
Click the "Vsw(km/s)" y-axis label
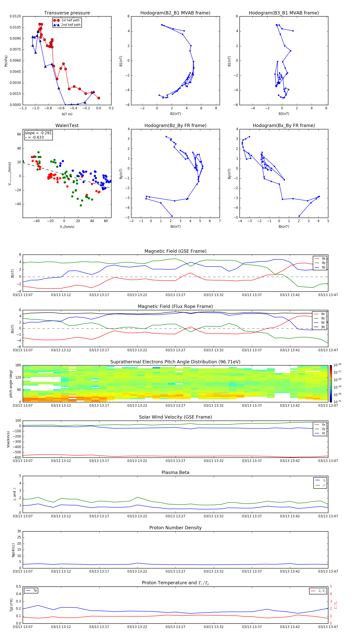[8, 439]
